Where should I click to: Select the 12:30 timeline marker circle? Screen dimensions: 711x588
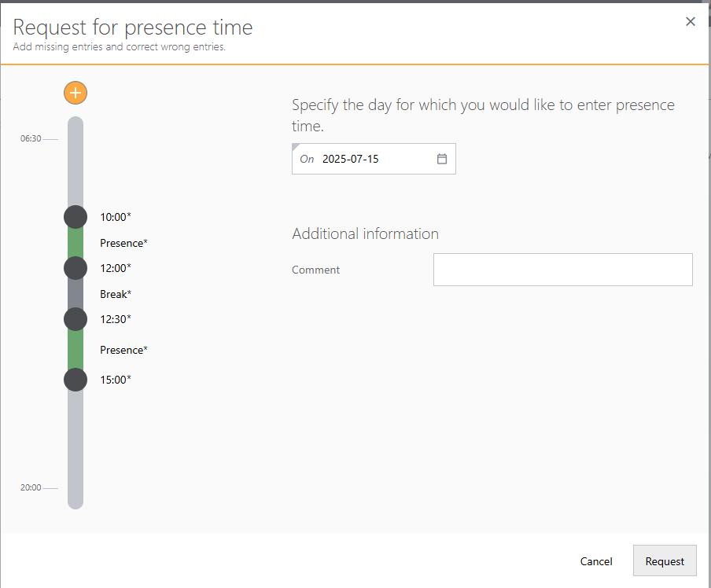tap(76, 319)
